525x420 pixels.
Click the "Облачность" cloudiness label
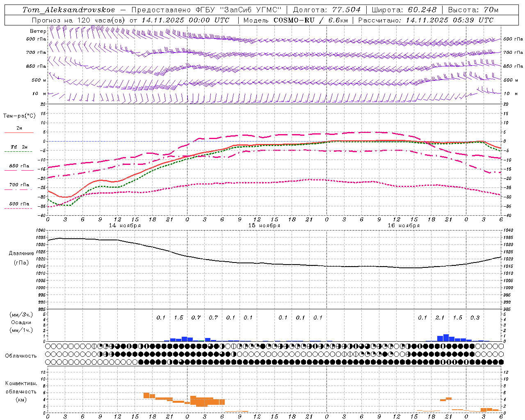coord(21,356)
